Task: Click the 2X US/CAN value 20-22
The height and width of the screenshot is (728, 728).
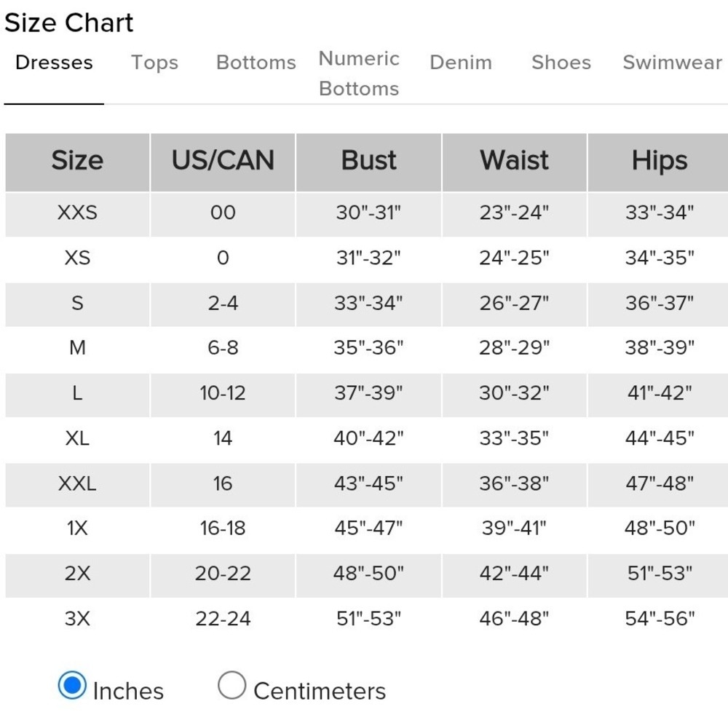Action: tap(223, 574)
